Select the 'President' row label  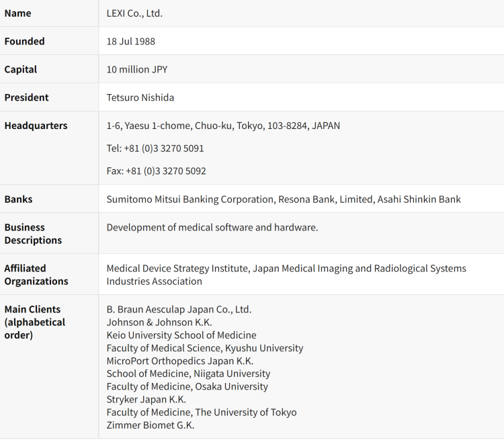coord(26,97)
